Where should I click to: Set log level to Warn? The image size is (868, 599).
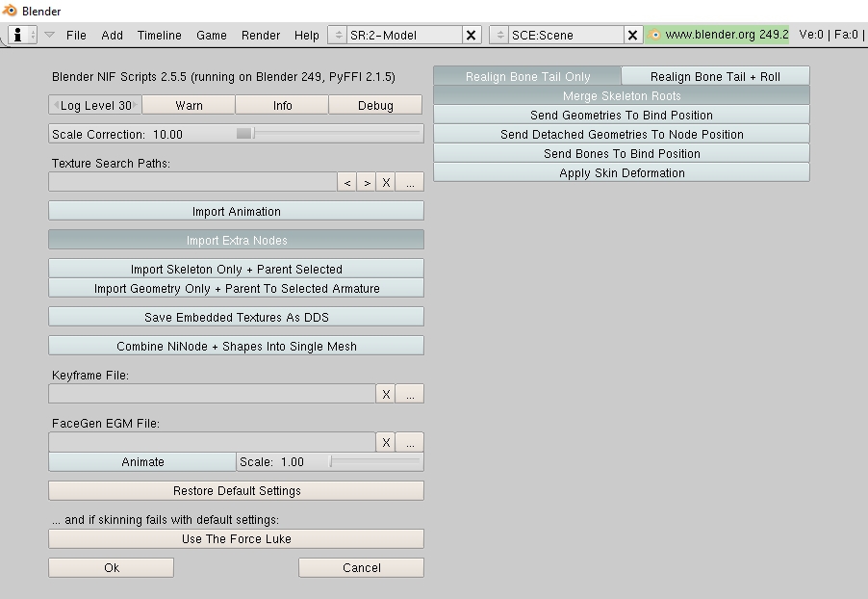coord(189,105)
